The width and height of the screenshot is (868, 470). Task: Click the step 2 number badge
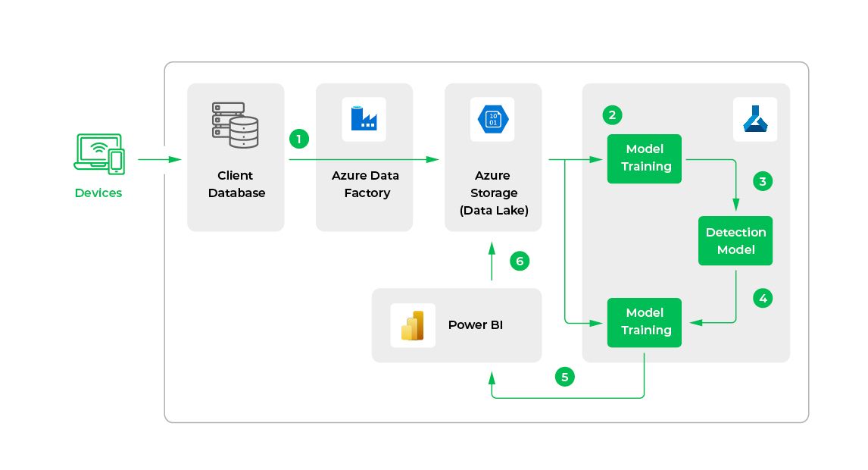[x=613, y=115]
